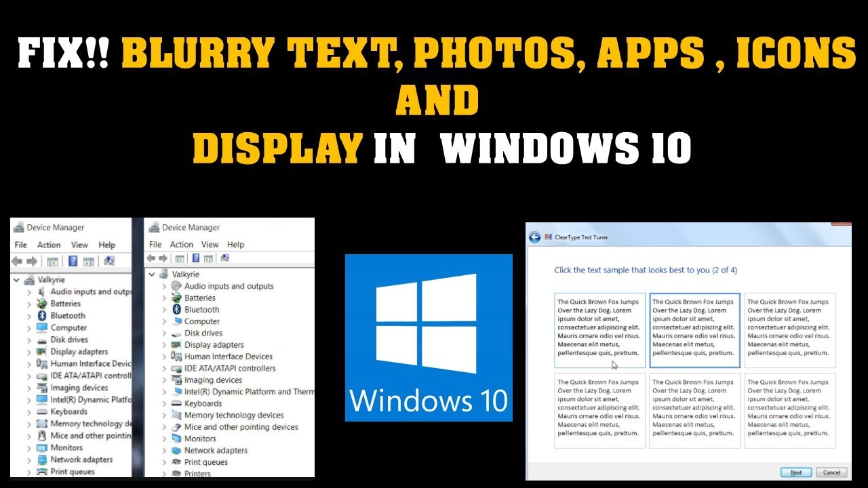This screenshot has width=868, height=488.
Task: Open the View menu in Device Manager
Action: (210, 245)
